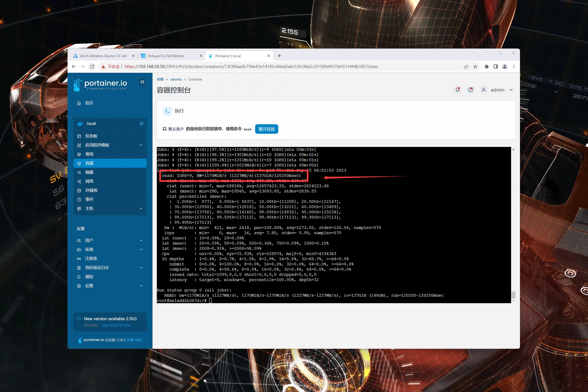This screenshot has width=588, height=392.
Task: Click the 执行 terminal prompt icon
Action: tap(167, 111)
